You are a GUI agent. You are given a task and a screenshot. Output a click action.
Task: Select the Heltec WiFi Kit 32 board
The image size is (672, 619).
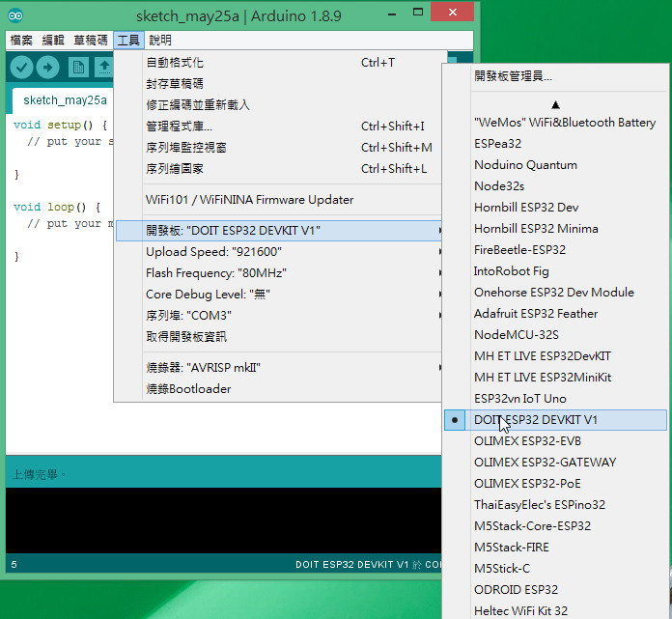pos(556,610)
